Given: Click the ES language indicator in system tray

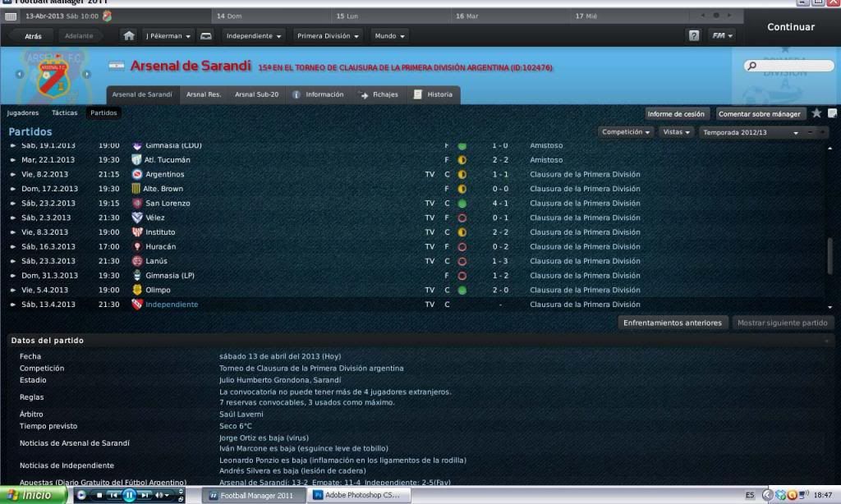Looking at the screenshot, I should point(750,496).
